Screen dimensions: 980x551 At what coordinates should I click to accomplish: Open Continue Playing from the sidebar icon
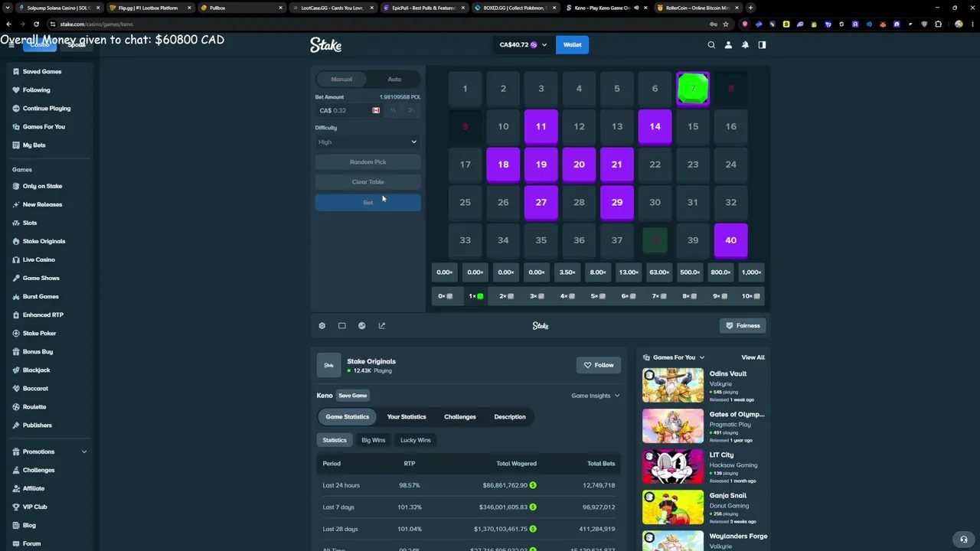[15, 108]
